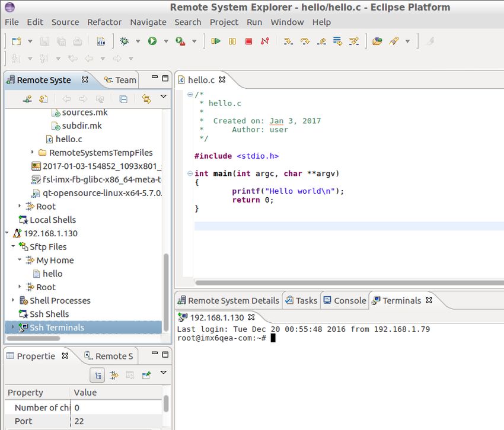Open the Search toolbar dropdown arrow

407,41
